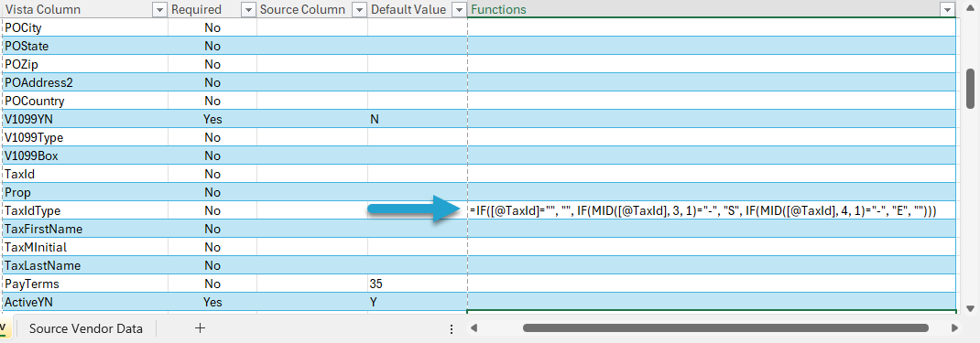
Task: Switch to the Source Vendor Data sheet
Action: pyautogui.click(x=85, y=328)
